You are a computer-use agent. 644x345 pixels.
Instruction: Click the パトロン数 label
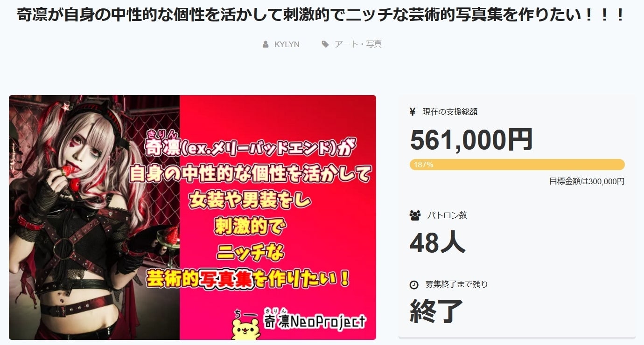click(x=447, y=215)
